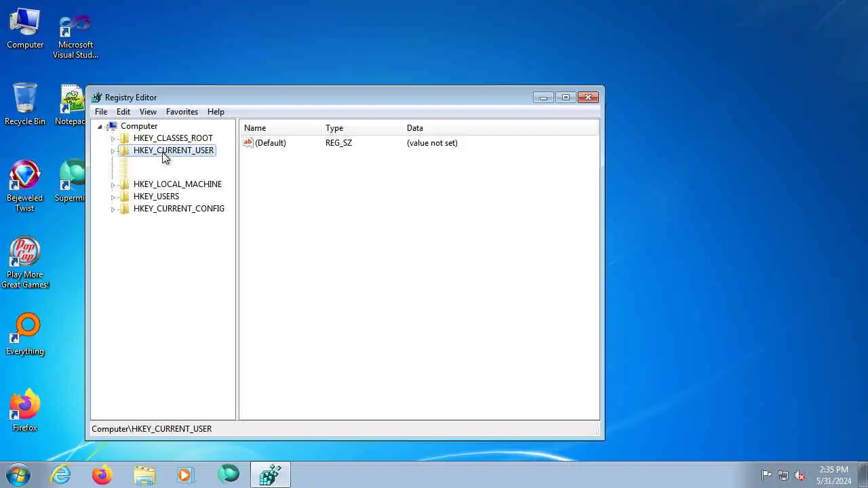The image size is (868, 488).
Task: Select the Computer tree node label
Action: pyautogui.click(x=139, y=126)
